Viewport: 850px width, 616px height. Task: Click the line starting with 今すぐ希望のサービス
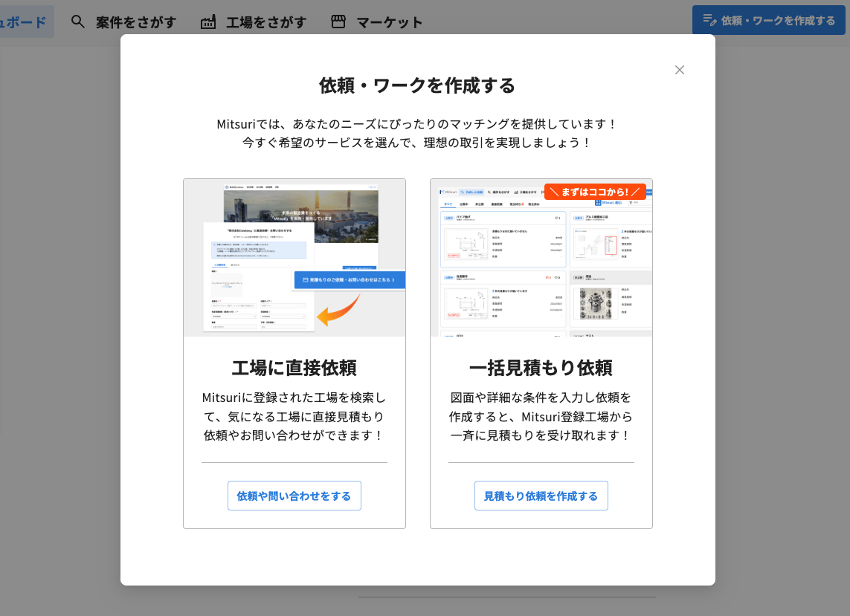click(417, 143)
